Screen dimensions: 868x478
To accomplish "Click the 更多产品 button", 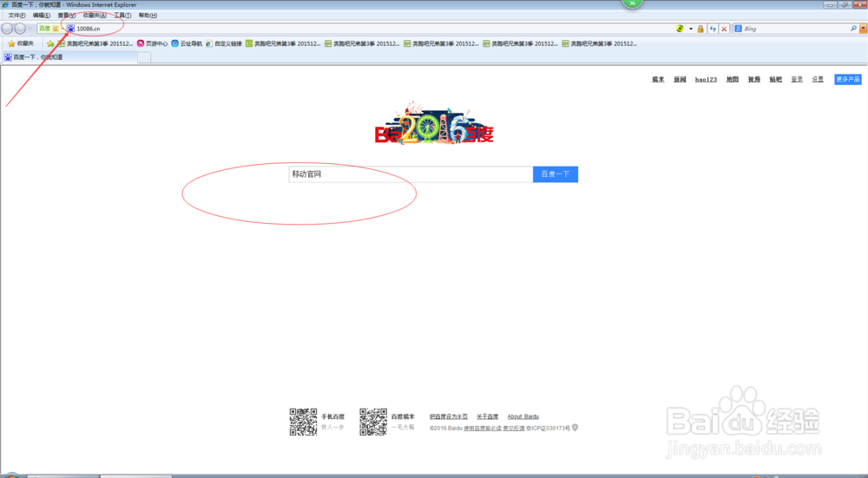I will (x=847, y=80).
